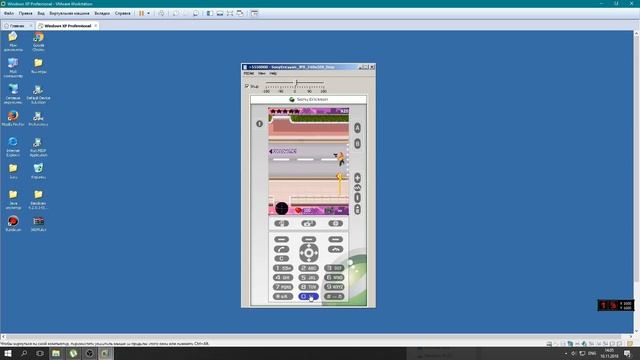The height and width of the screenshot is (360, 640).
Task: Click the rotation slider handle in emulator
Action: coord(296,83)
